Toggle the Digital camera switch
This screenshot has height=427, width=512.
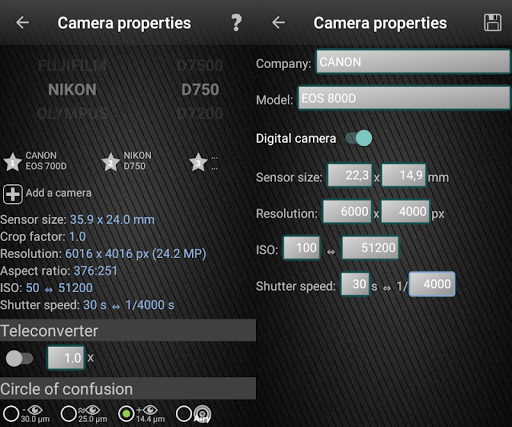[359, 138]
